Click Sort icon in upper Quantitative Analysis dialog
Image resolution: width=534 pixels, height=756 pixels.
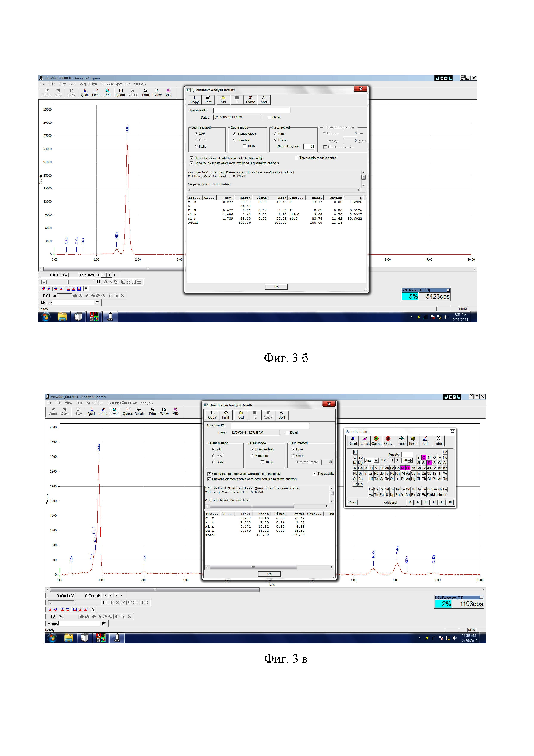[264, 100]
